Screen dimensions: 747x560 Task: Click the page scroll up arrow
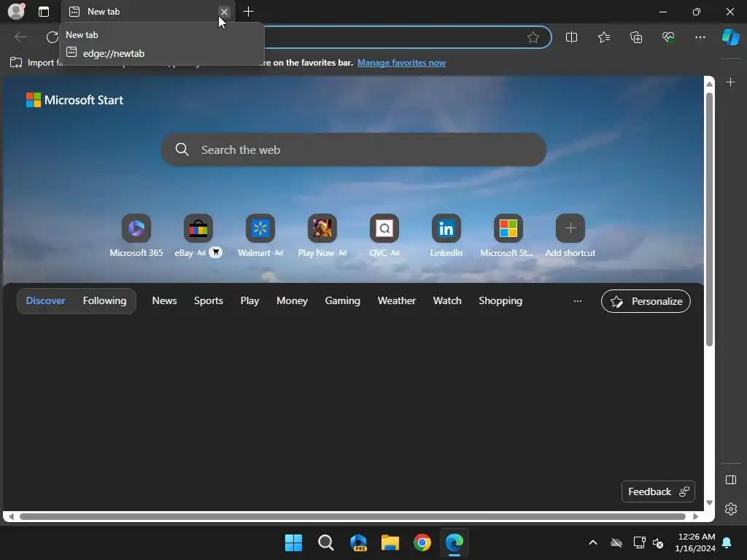[x=709, y=84]
